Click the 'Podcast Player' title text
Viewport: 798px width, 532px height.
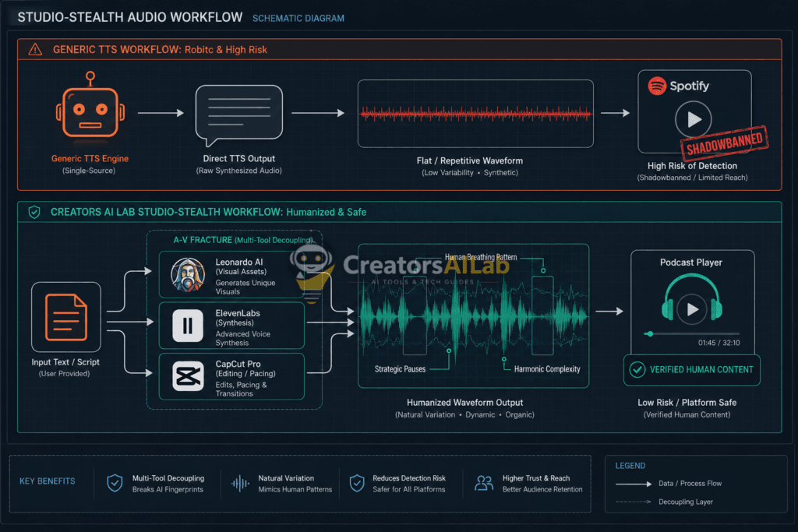[x=691, y=262]
